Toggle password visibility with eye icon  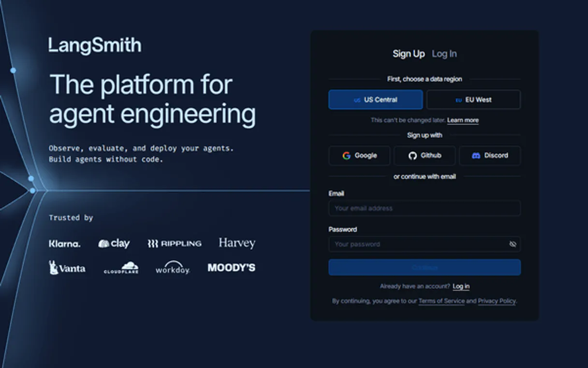point(513,244)
